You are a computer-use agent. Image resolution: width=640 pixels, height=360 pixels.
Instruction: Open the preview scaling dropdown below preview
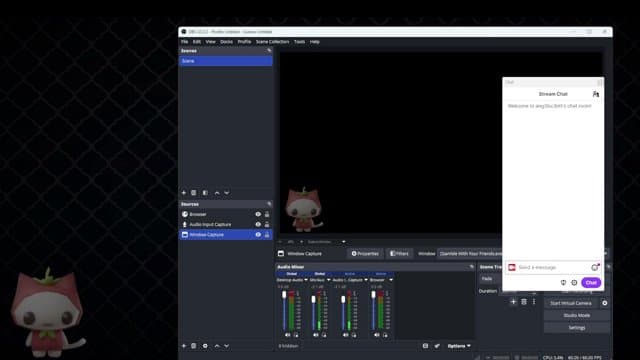click(344, 242)
